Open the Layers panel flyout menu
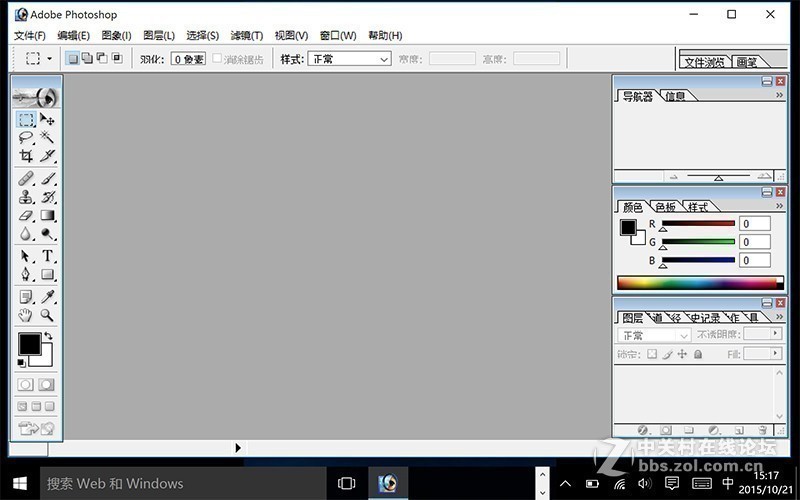 click(x=780, y=317)
